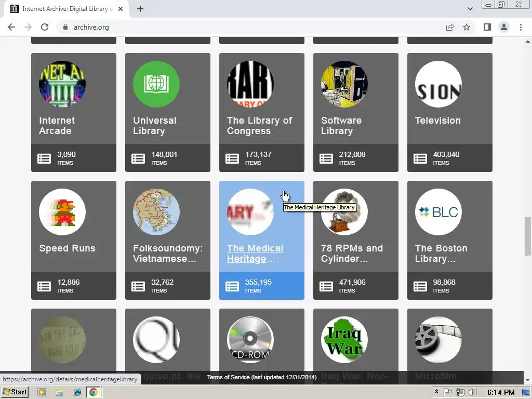Image resolution: width=532 pixels, height=399 pixels.
Task: Click the Terms of Service notice
Action: coord(262,377)
